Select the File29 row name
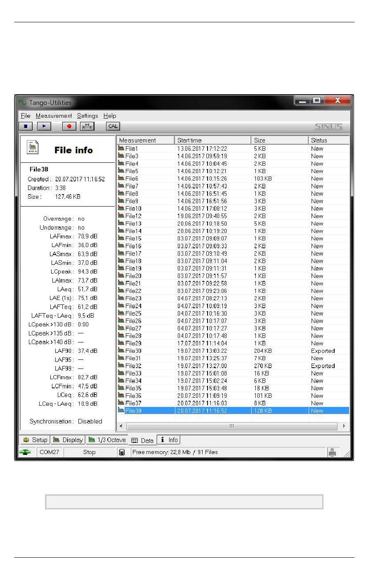Screen dimensions: 392x573 click(133, 343)
